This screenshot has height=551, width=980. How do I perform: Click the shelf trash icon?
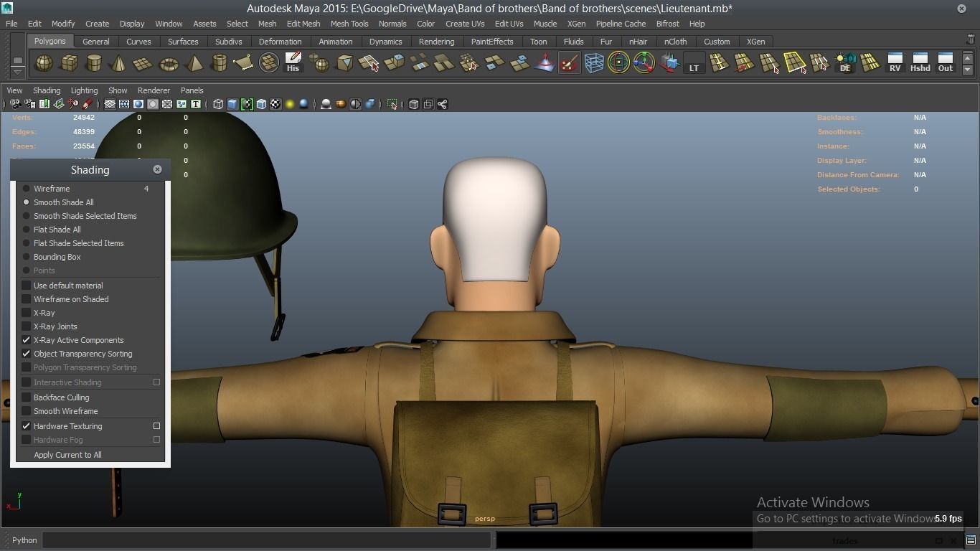click(x=971, y=40)
